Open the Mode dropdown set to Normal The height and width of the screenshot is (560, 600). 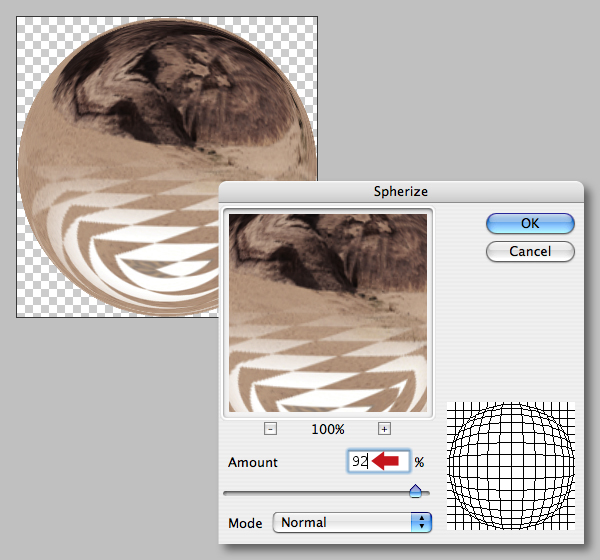352,522
